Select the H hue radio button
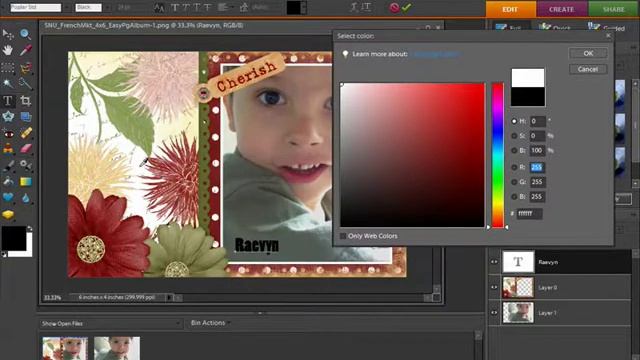Viewport: 640px width, 360px height. 514,121
